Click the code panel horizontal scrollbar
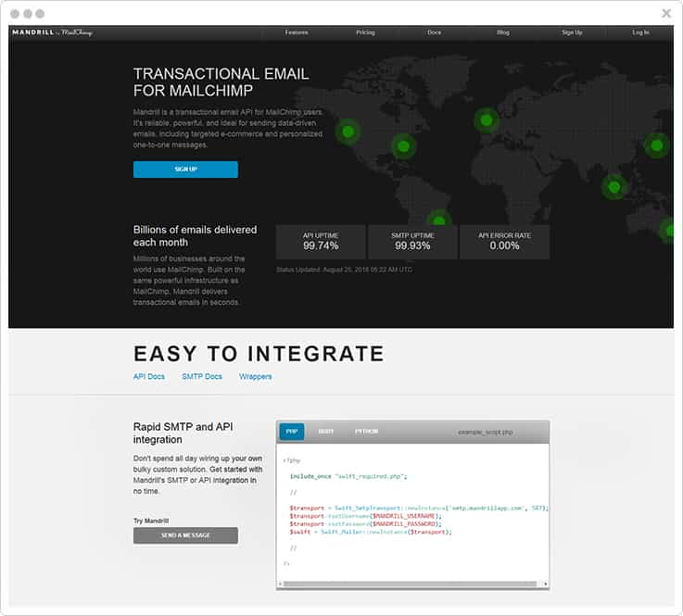Screen dimensions: 683x616 coord(410,584)
